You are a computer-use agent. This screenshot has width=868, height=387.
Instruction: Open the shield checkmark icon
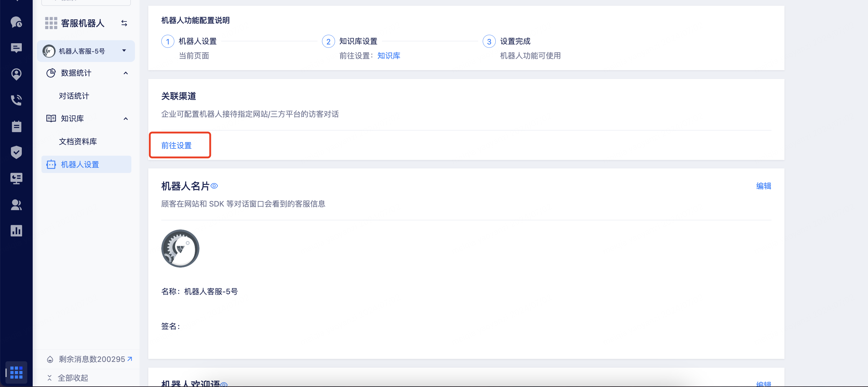point(16,152)
